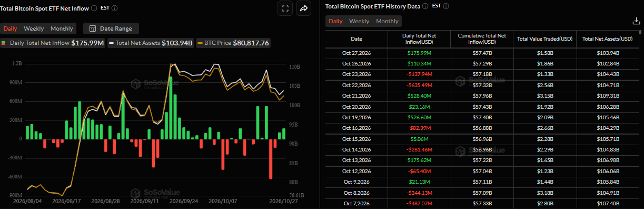Select the Oct 9,2026 date cell

click(356, 182)
